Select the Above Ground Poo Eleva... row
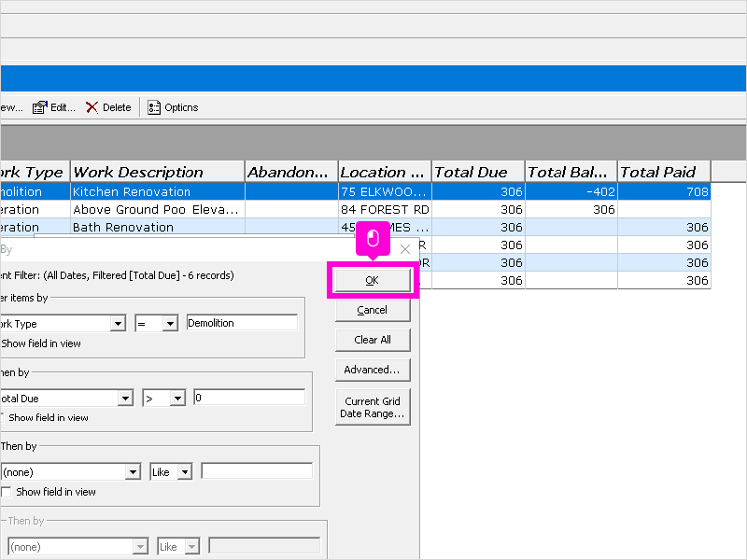This screenshot has width=747, height=560. pos(355,209)
